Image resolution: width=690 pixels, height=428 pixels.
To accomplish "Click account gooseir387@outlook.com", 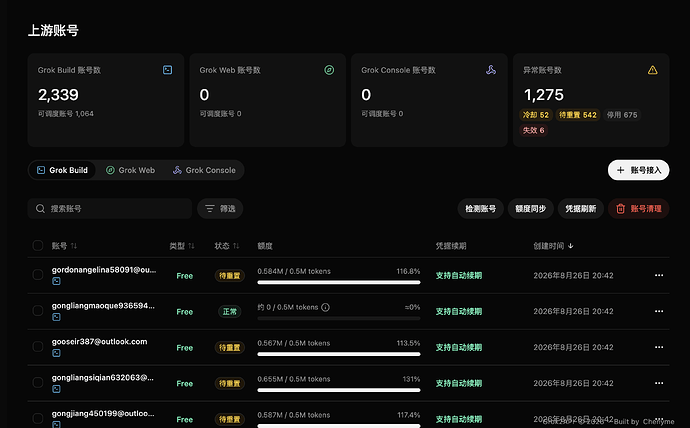I will pyautogui.click(x=99, y=341).
